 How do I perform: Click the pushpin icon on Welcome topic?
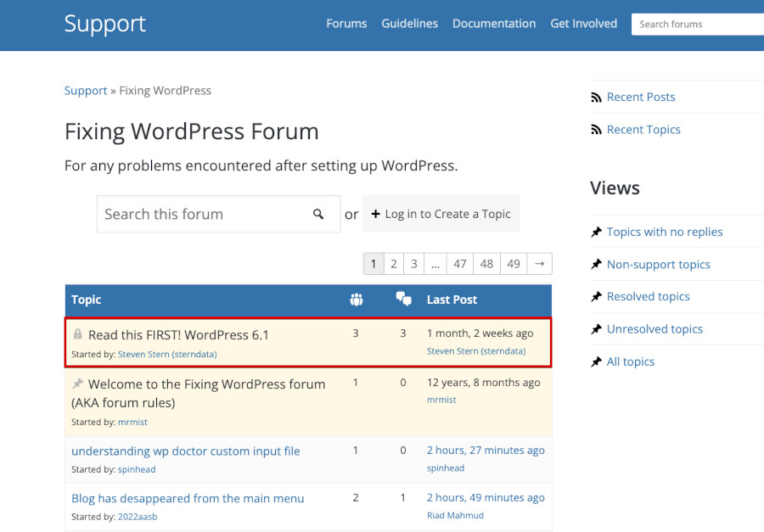click(77, 384)
